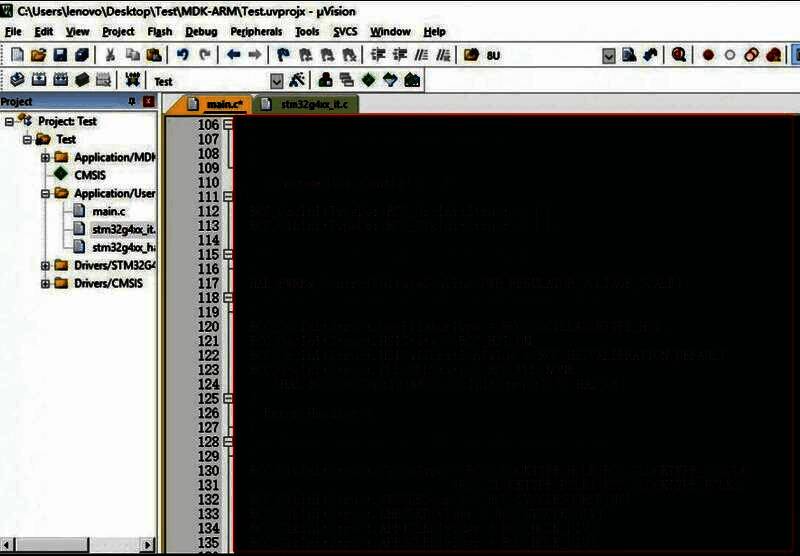Image resolution: width=800 pixels, height=556 pixels.
Task: Open Options for Target magic wand icon
Action: click(x=297, y=80)
